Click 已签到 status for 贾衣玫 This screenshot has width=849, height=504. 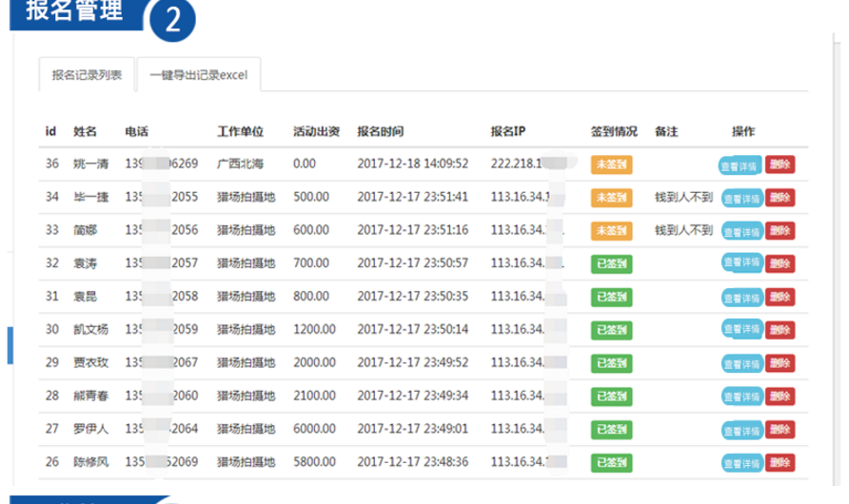pos(611,363)
